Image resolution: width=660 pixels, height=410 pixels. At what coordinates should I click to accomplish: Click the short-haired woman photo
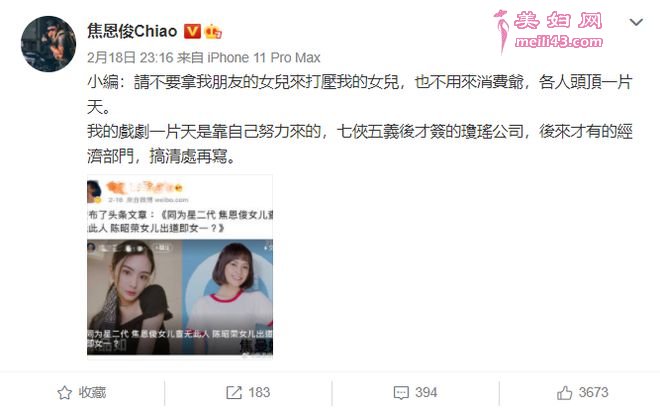coord(228,297)
